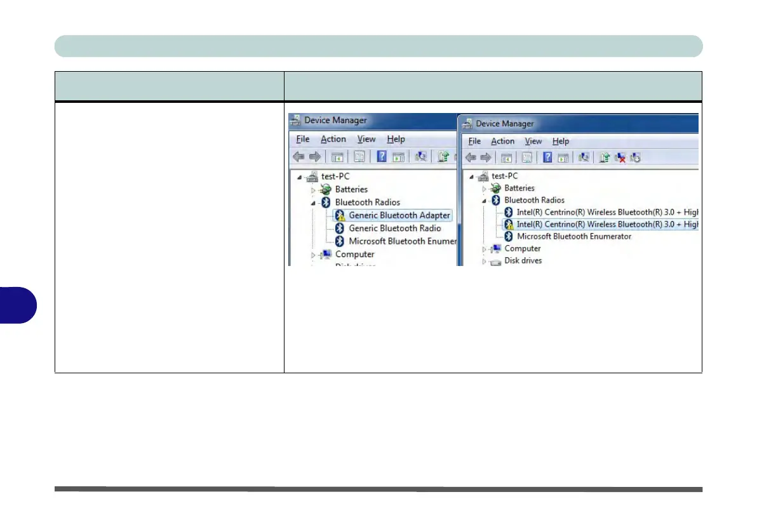The image size is (757, 532).
Task: Toggle action pane icon in back Device Manager window
Action: (x=398, y=156)
